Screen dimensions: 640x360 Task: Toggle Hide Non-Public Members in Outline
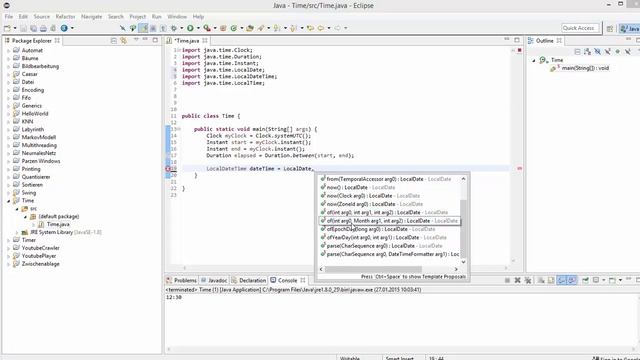(618, 51)
